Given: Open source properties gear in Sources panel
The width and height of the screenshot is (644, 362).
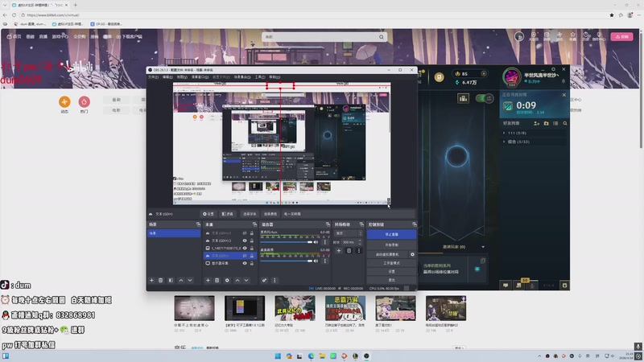Looking at the screenshot, I should (x=227, y=280).
